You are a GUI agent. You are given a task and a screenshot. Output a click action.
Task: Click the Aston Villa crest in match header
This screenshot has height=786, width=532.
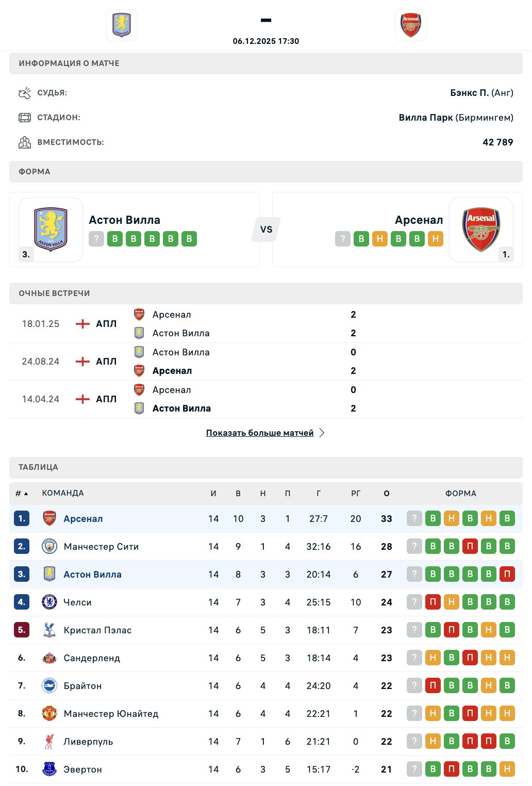pos(122,25)
